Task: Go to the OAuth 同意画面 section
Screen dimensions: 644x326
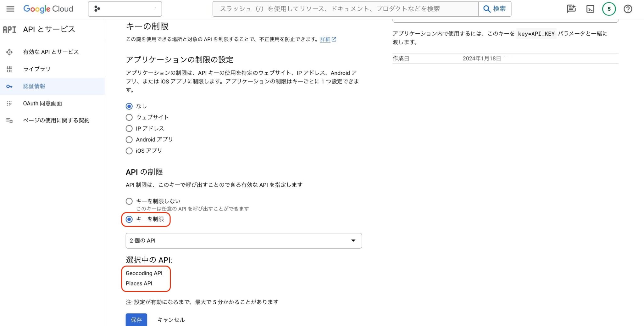Action: (42, 103)
